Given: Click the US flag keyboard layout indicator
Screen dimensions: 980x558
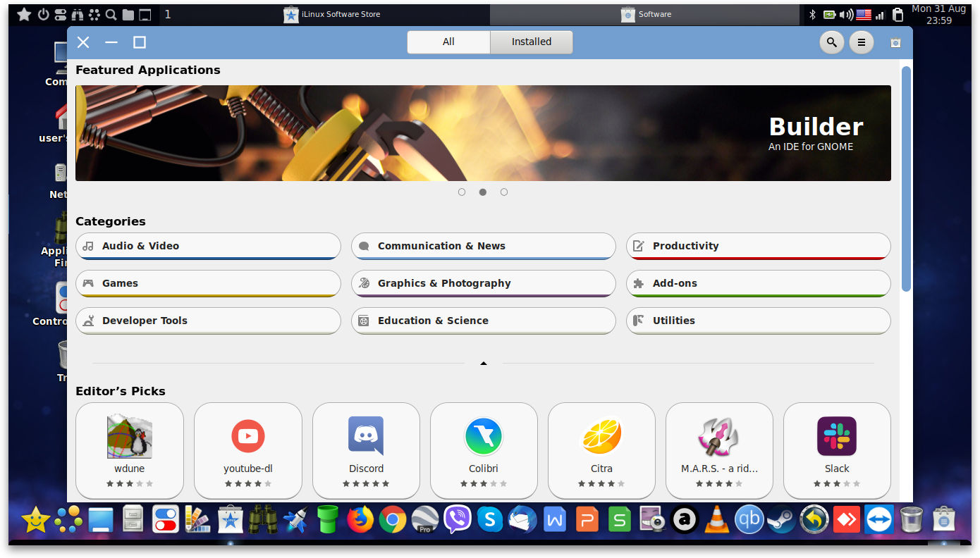Looking at the screenshot, I should (x=864, y=14).
